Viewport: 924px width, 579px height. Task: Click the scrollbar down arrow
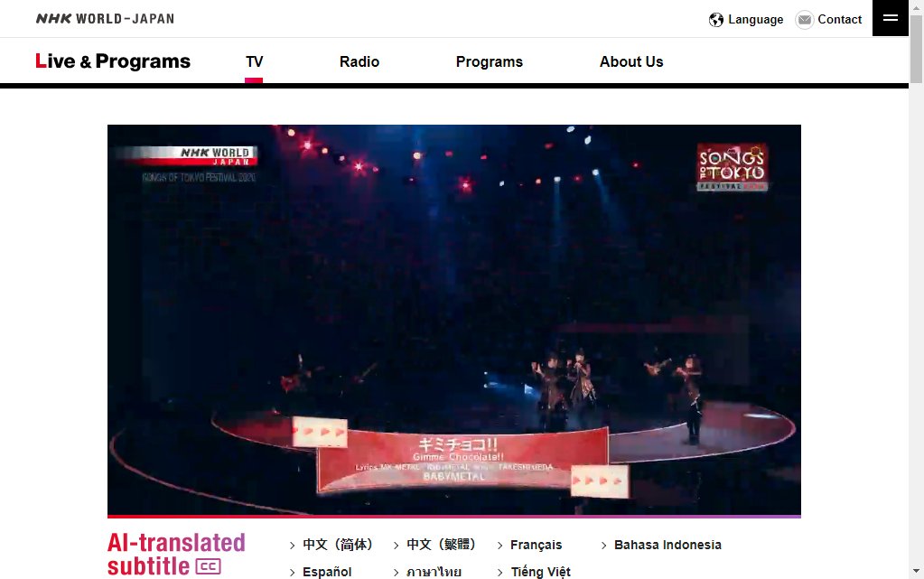(x=916, y=571)
